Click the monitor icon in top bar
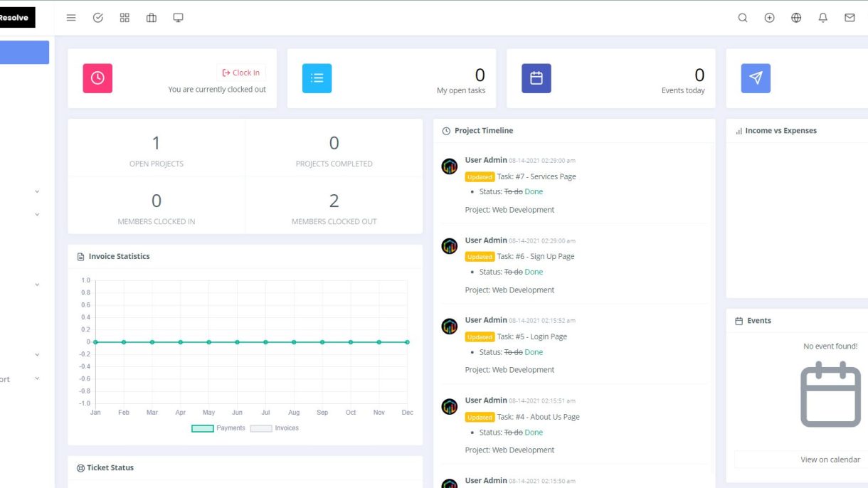Screen dimensions: 868x488 (178, 18)
